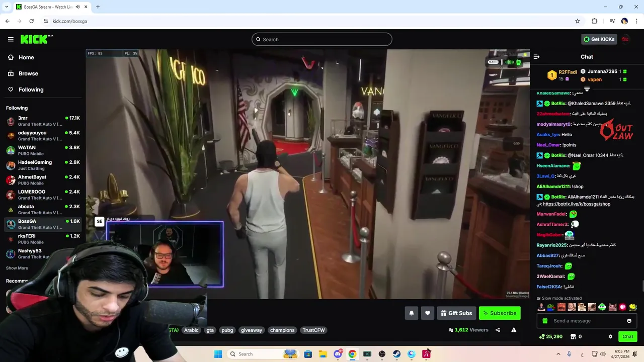Click the champions tag
Screen dimensions: 644x362
(x=282, y=330)
